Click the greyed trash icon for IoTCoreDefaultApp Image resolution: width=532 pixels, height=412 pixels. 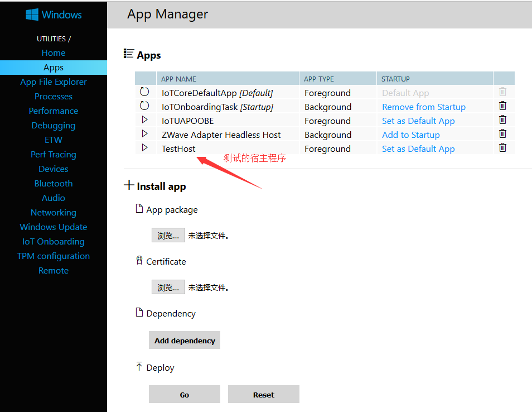click(x=503, y=92)
